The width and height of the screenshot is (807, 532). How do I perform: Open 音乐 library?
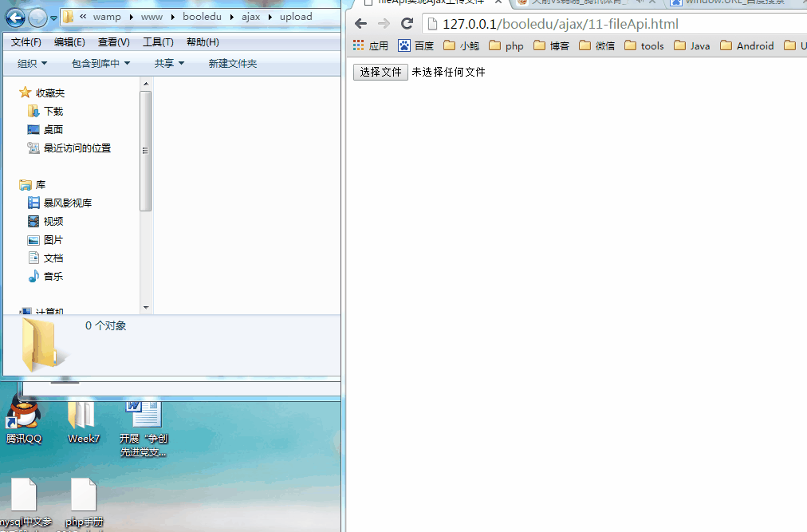(45, 277)
